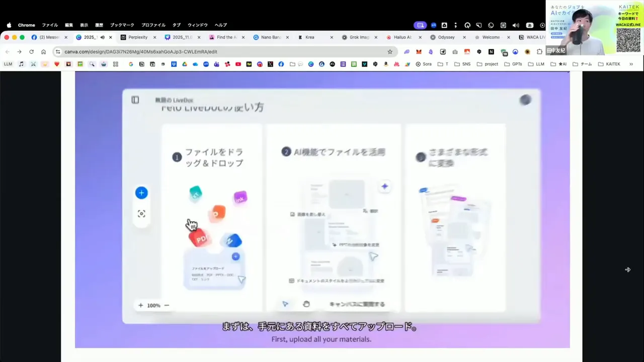Open the ブックマーク menu in the menu bar
The height and width of the screenshot is (362, 644).
click(x=122, y=25)
